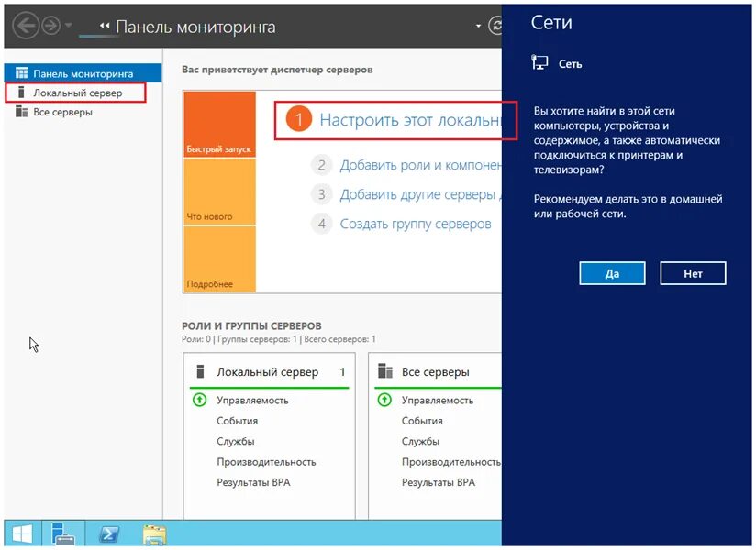Click the step 3 circle icon
This screenshot has width=756, height=550.
click(322, 194)
